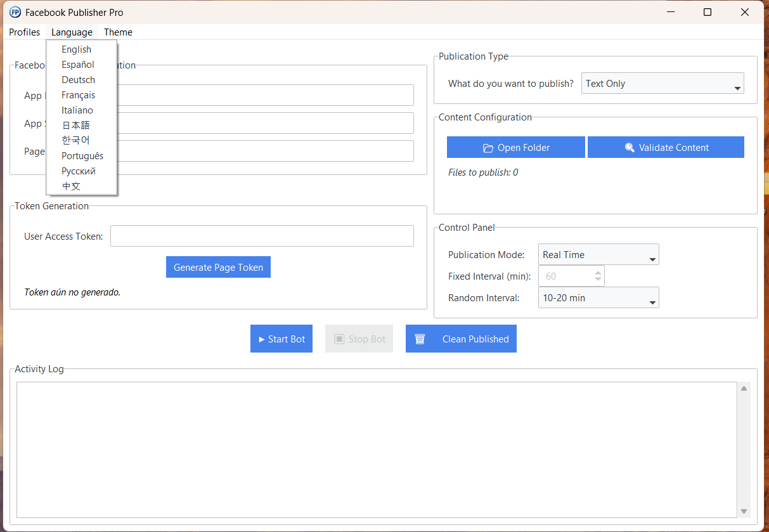769x532 pixels.
Task: Click the User Access Token input field
Action: 262,236
